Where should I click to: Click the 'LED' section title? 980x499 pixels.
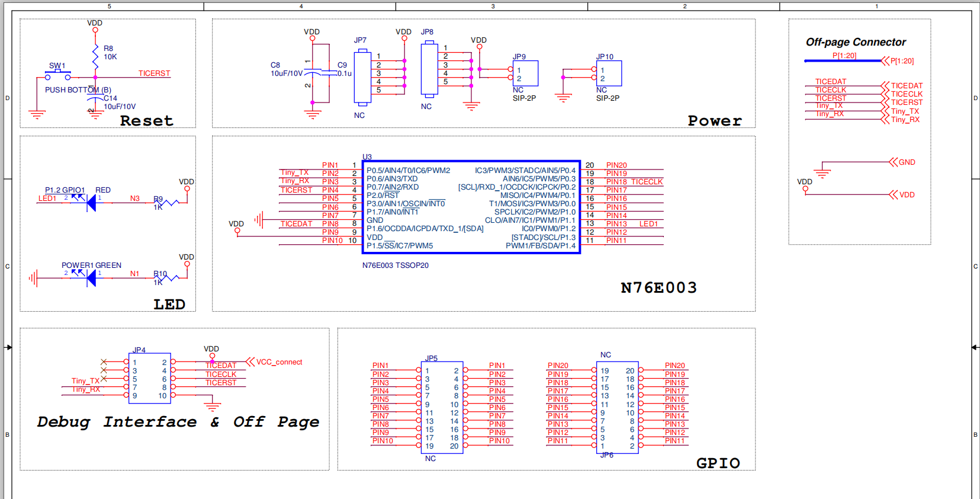click(x=169, y=305)
